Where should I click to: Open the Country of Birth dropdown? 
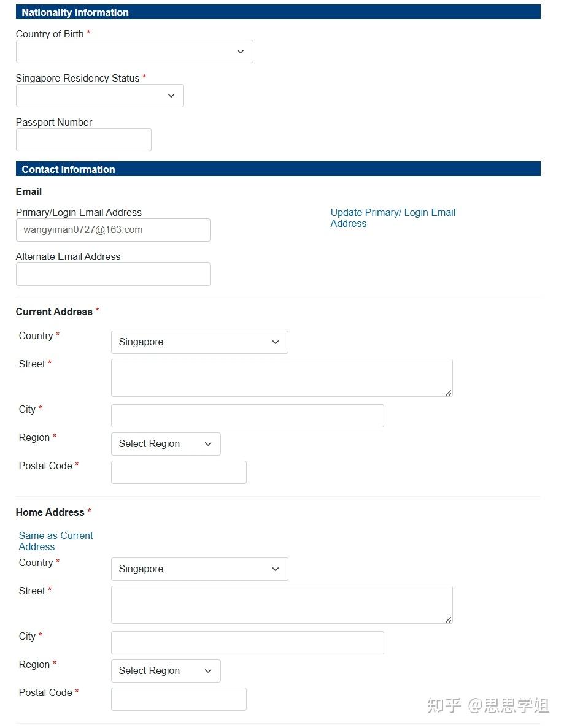tap(134, 52)
